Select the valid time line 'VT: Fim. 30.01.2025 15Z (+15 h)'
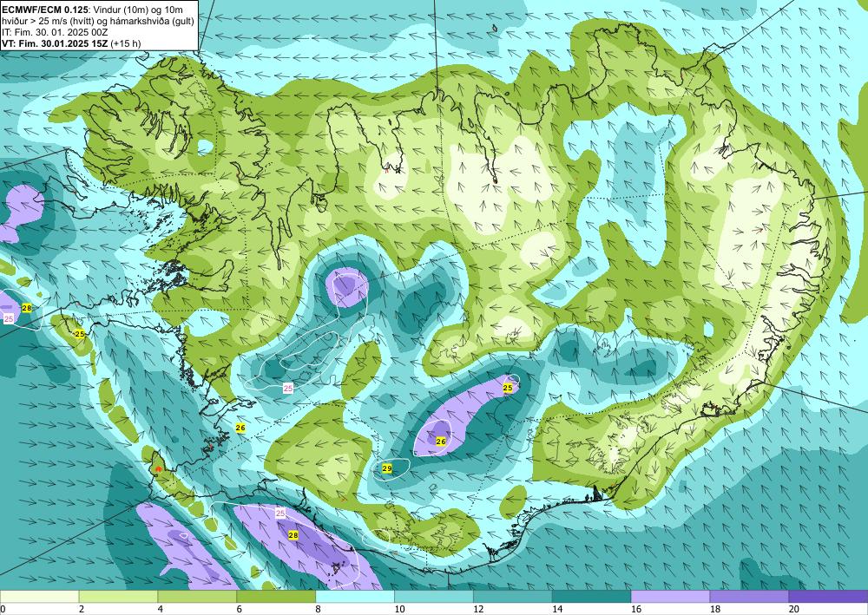Viewport: 868px width, 615px height. coord(71,43)
